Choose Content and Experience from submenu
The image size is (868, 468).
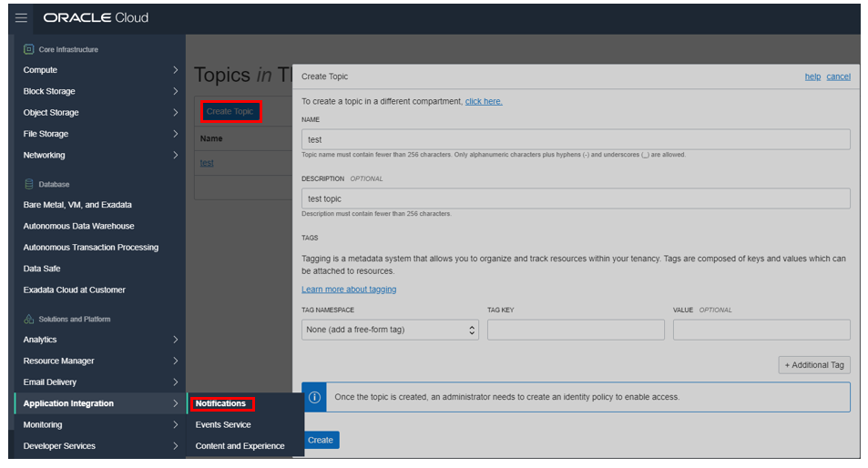tap(240, 446)
